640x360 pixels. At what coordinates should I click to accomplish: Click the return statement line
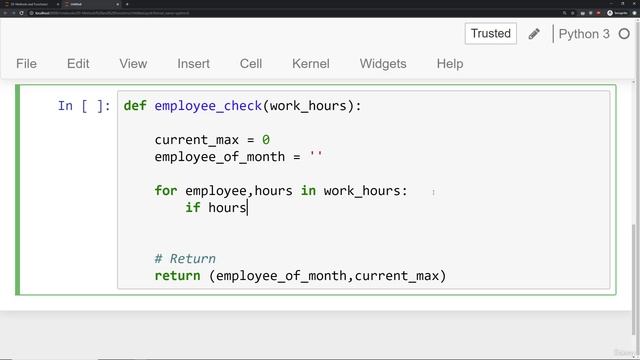(300, 276)
